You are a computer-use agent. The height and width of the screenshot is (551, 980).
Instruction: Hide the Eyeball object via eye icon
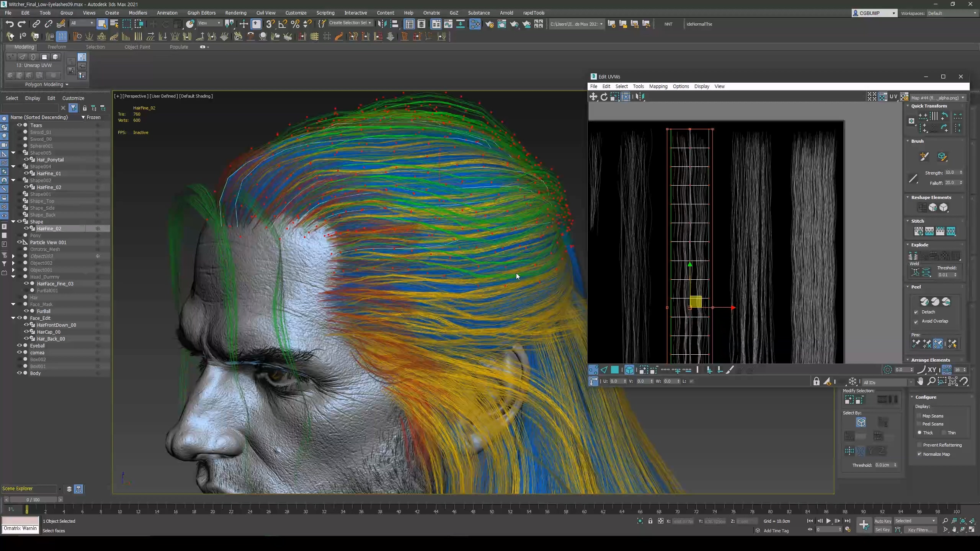click(x=19, y=346)
